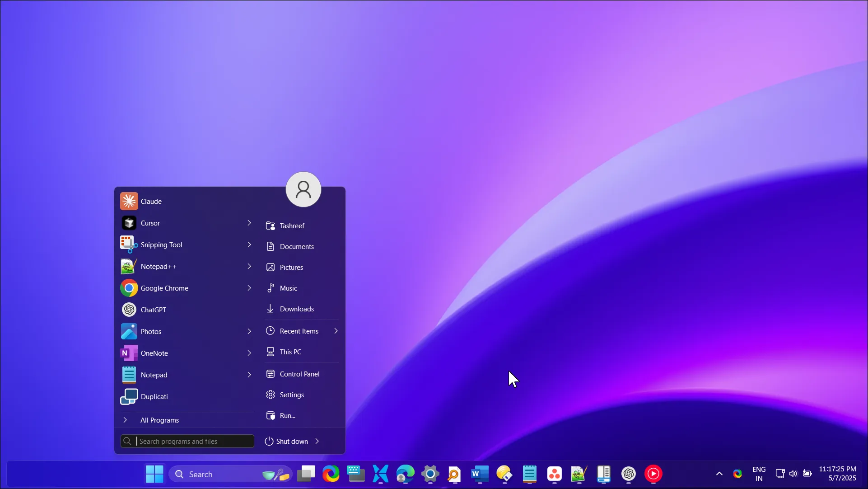This screenshot has height=489, width=868.
Task: Click the user avatar above the Start menu
Action: 303,189
